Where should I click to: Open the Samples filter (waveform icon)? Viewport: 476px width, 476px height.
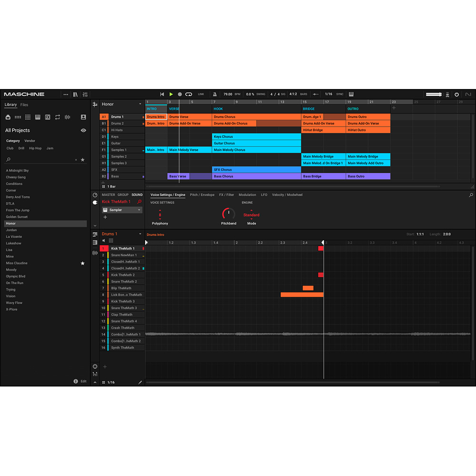point(68,117)
